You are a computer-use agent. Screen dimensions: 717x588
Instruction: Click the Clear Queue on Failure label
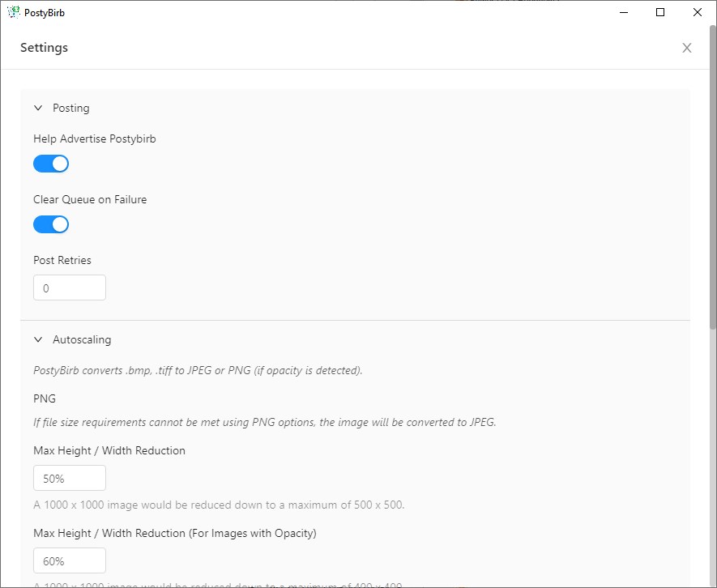tap(90, 199)
